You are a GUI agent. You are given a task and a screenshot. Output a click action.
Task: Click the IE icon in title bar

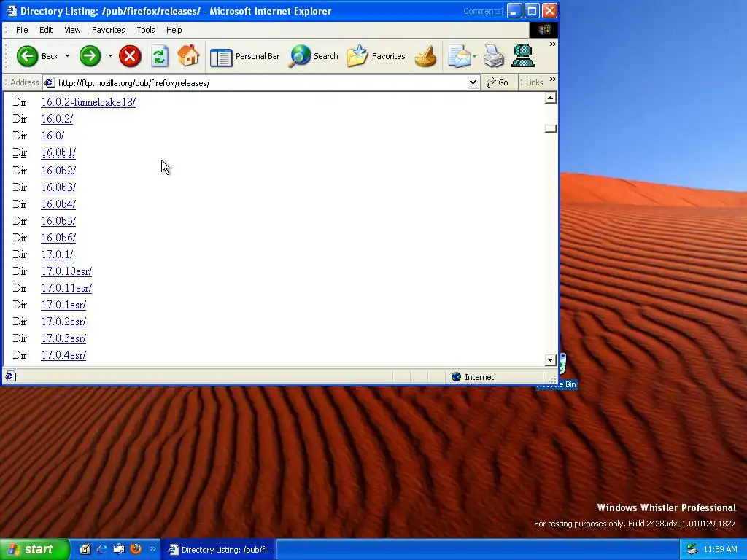(12, 10)
